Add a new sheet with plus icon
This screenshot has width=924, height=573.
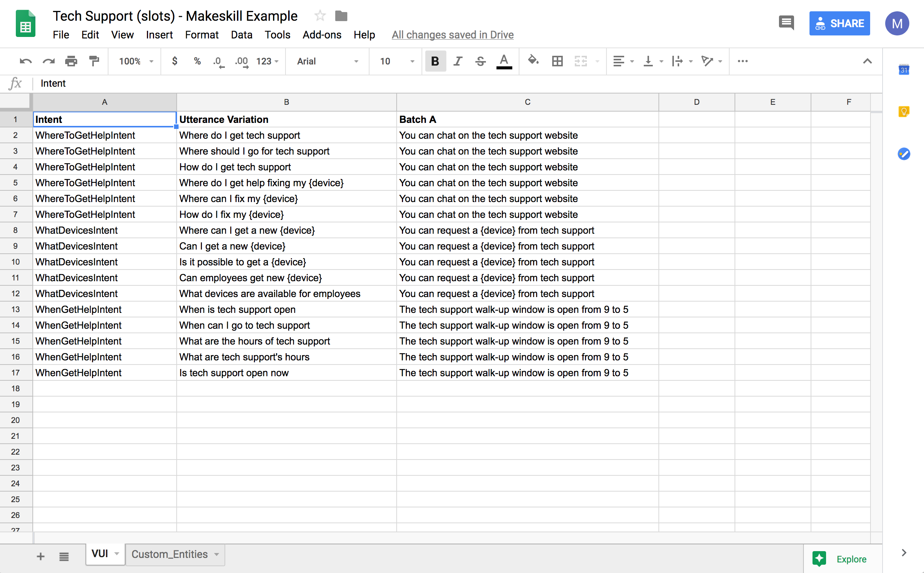(41, 556)
